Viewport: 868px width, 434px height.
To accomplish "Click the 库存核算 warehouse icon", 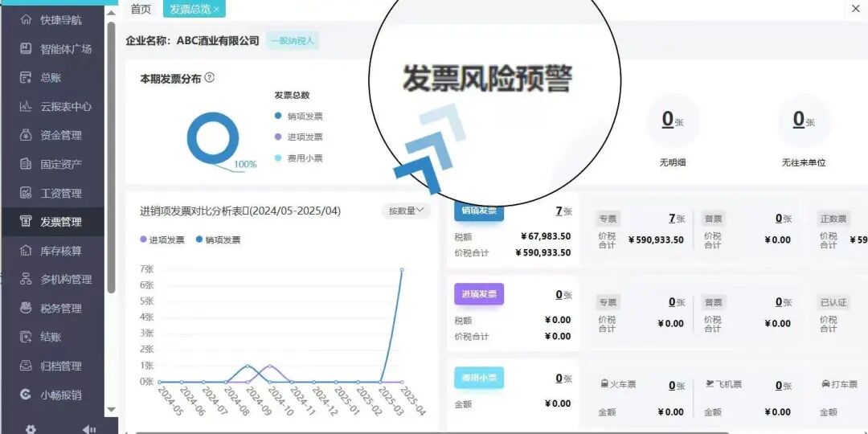I will [x=26, y=251].
